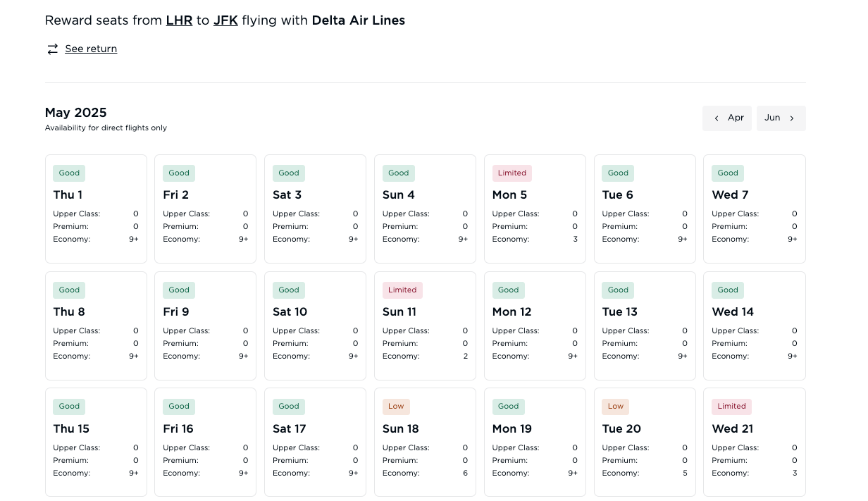Click the Low badge on Tue 20
The width and height of the screenshot is (868, 501).
click(616, 407)
